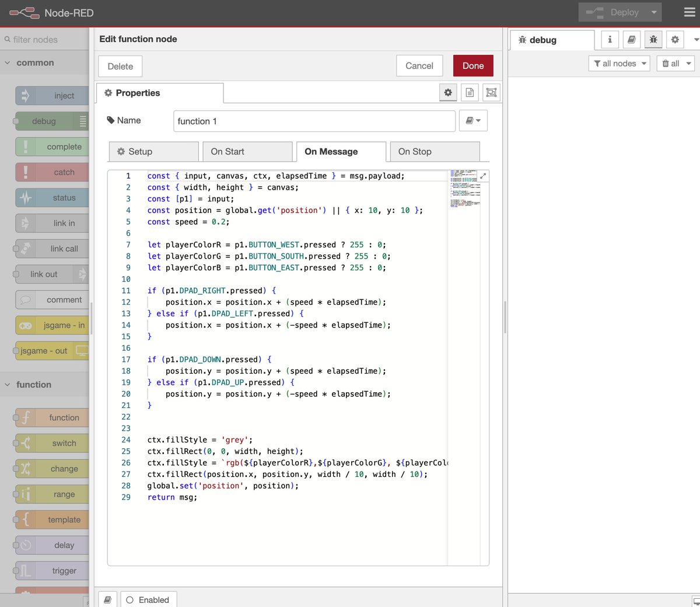Click the Node-RED logo in header
The height and width of the screenshot is (607, 700).
click(x=23, y=12)
